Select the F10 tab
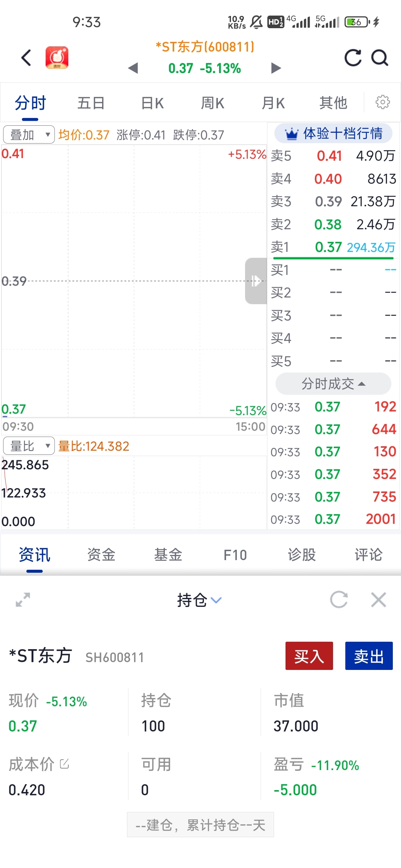The height and width of the screenshot is (868, 401). pos(235,555)
